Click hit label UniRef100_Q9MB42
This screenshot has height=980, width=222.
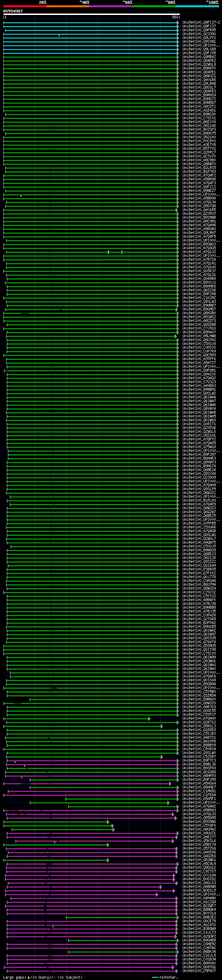199,57
